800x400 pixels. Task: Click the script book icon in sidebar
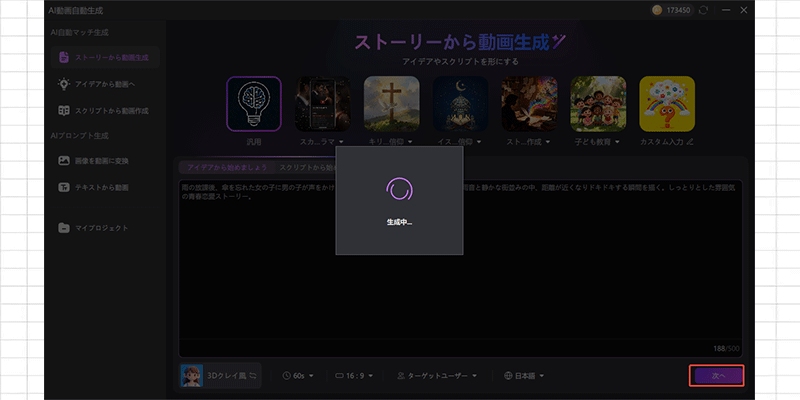tap(64, 110)
